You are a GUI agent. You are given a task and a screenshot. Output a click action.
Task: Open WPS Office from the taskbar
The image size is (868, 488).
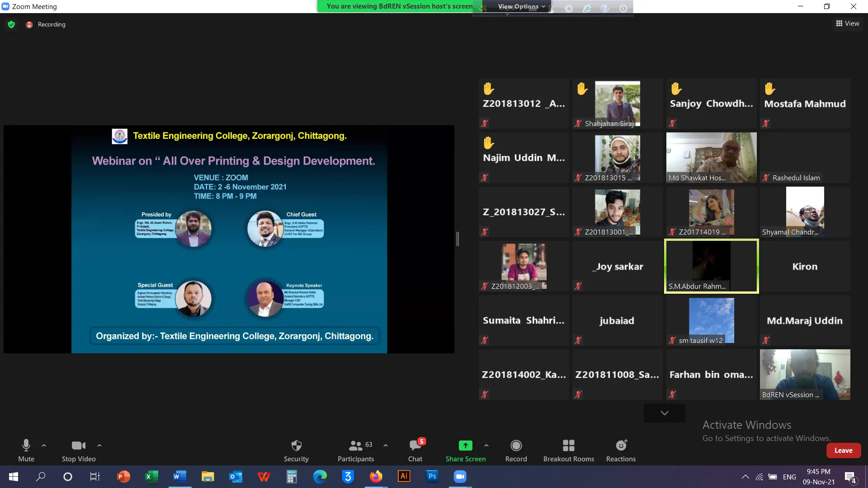tap(264, 477)
